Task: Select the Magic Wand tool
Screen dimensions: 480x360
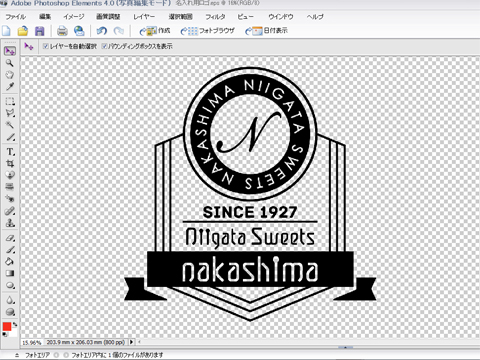Action: pyautogui.click(x=10, y=125)
